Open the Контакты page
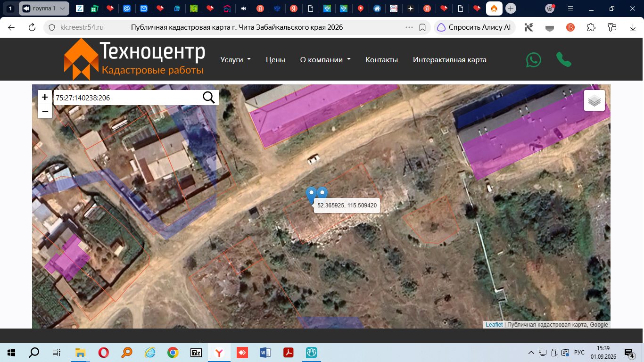The width and height of the screenshot is (644, 362). coord(382,60)
